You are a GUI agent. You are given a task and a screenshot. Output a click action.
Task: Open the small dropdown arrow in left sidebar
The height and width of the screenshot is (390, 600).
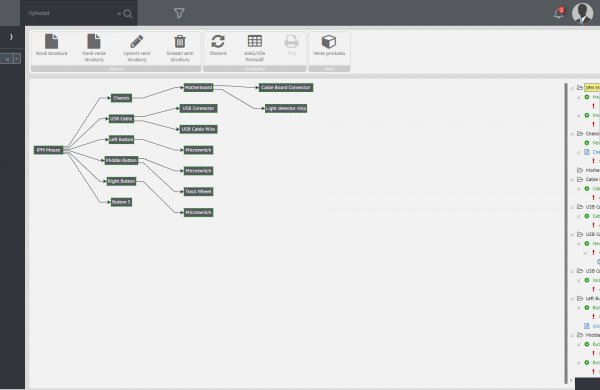[x=17, y=59]
